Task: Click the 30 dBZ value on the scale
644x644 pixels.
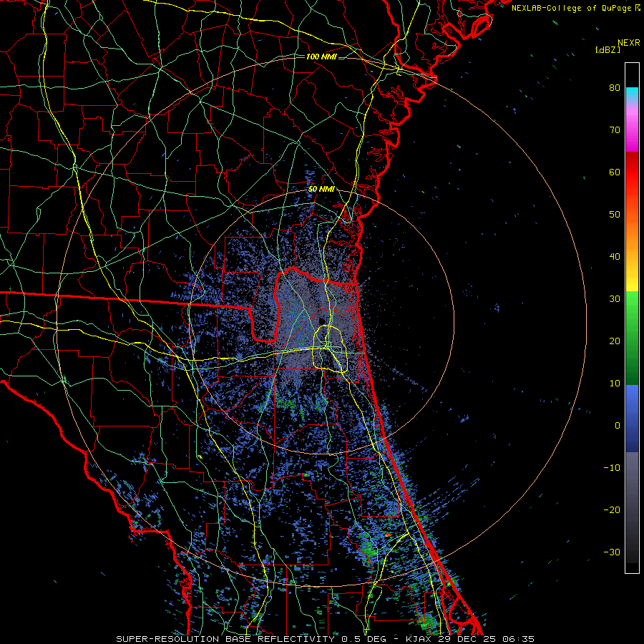Action: click(x=615, y=298)
